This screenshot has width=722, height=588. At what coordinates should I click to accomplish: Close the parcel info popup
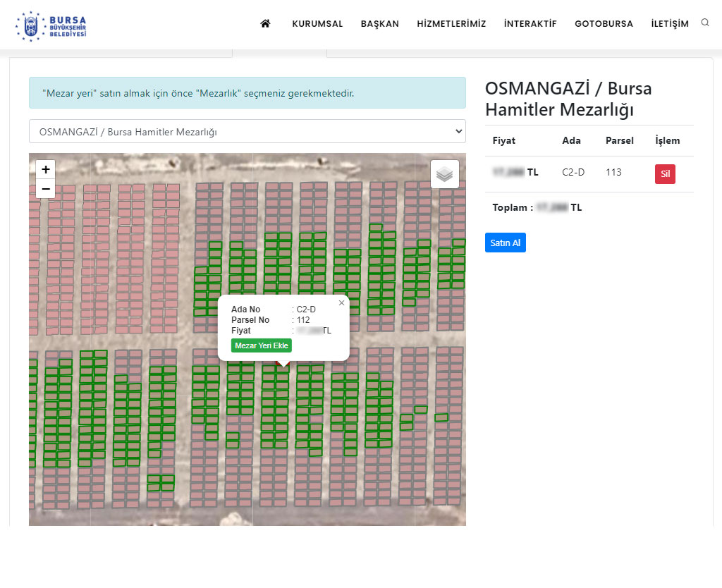[342, 303]
